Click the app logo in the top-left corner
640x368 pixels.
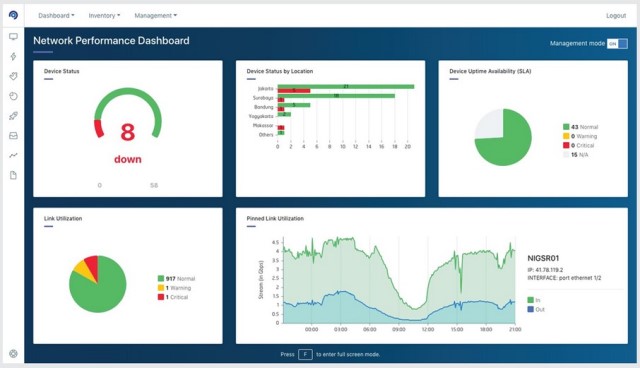13,15
